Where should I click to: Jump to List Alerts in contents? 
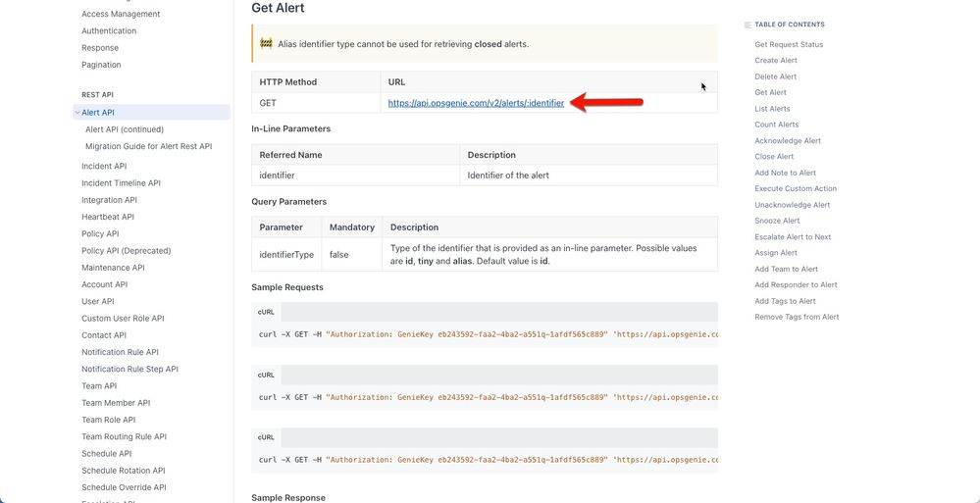click(772, 109)
